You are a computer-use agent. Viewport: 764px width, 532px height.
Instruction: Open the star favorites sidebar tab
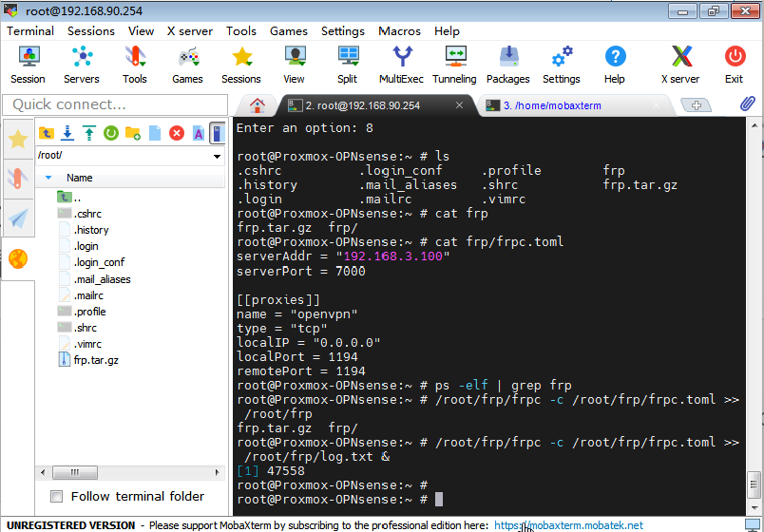pyautogui.click(x=18, y=140)
